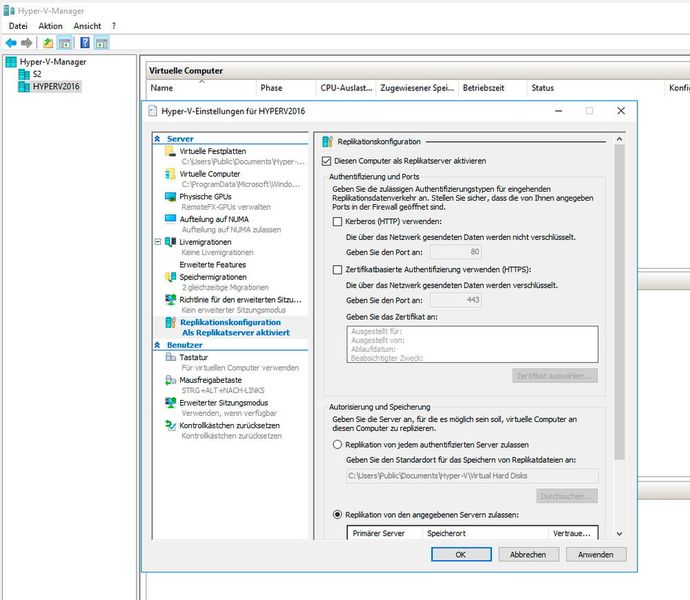Image resolution: width=690 pixels, height=600 pixels.
Task: Click the settings pane vertical scrollbar thumb
Action: 619,302
